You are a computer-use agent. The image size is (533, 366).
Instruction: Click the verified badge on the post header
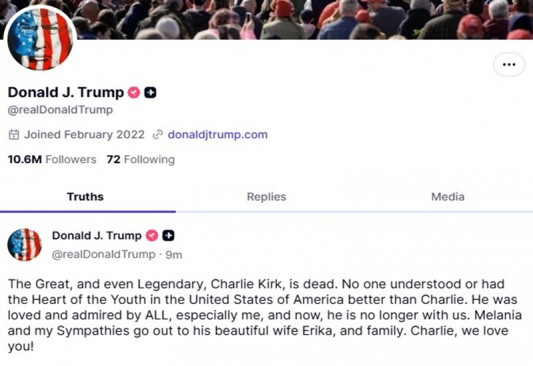point(152,236)
